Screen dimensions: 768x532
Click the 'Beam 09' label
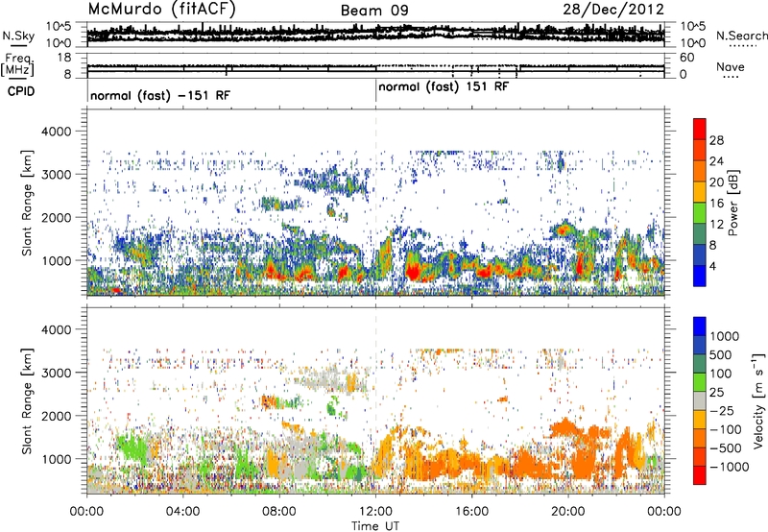[x=374, y=11]
